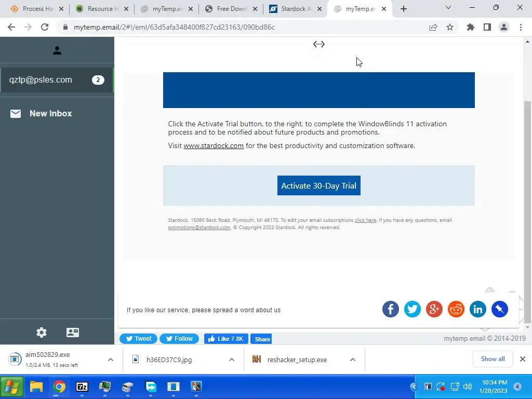This screenshot has height=399, width=532.
Task: Bookmark this page with star icon
Action: [450, 27]
